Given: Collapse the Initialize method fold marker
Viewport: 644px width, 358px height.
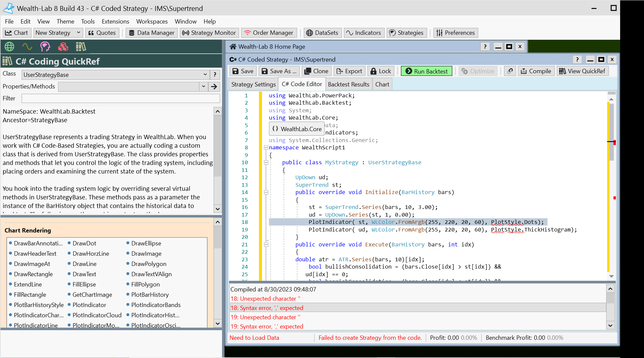Looking at the screenshot, I should point(266,192).
